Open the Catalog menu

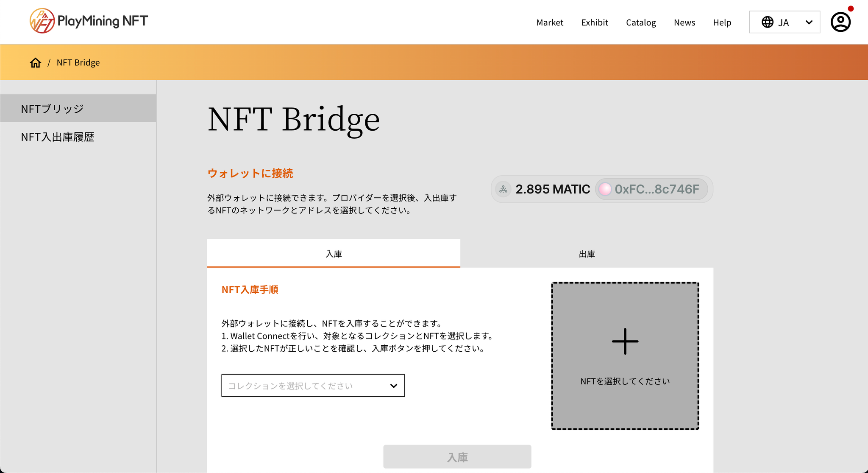point(641,22)
